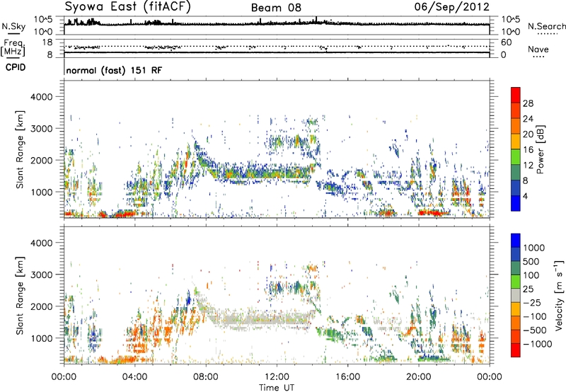Viewport: 566px width, 392px height.
Task: Click the '-1000' velocity colorbar tick
Action: click(537, 344)
